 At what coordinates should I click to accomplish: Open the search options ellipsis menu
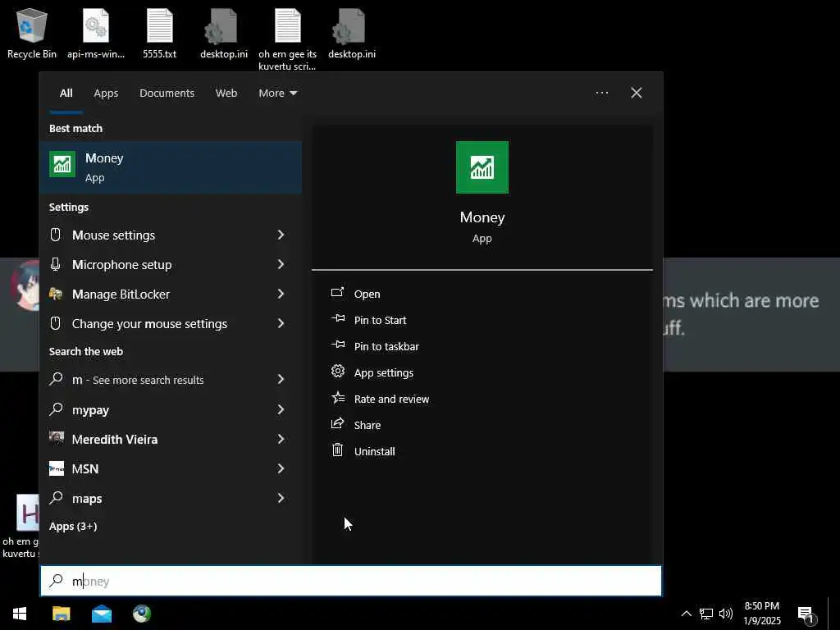[601, 94]
